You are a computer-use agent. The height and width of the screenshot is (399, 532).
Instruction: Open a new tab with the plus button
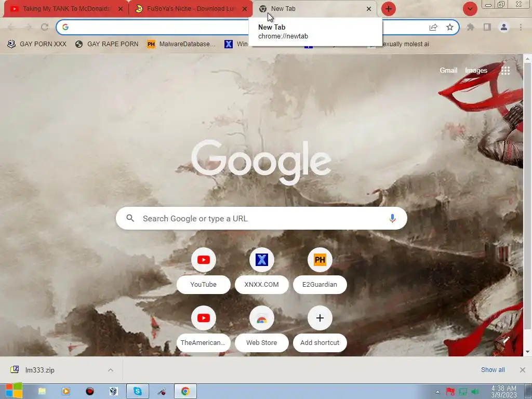tap(389, 9)
